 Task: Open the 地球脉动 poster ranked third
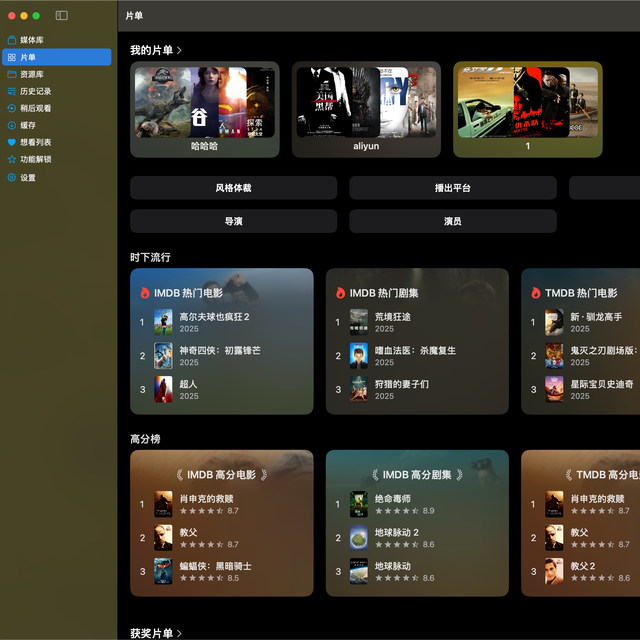pyautogui.click(x=359, y=571)
